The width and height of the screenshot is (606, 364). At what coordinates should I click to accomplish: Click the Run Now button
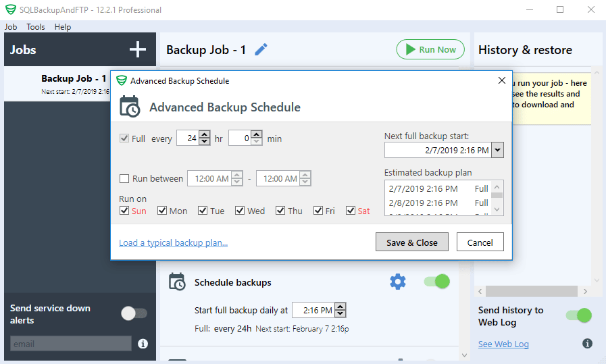pyautogui.click(x=430, y=49)
